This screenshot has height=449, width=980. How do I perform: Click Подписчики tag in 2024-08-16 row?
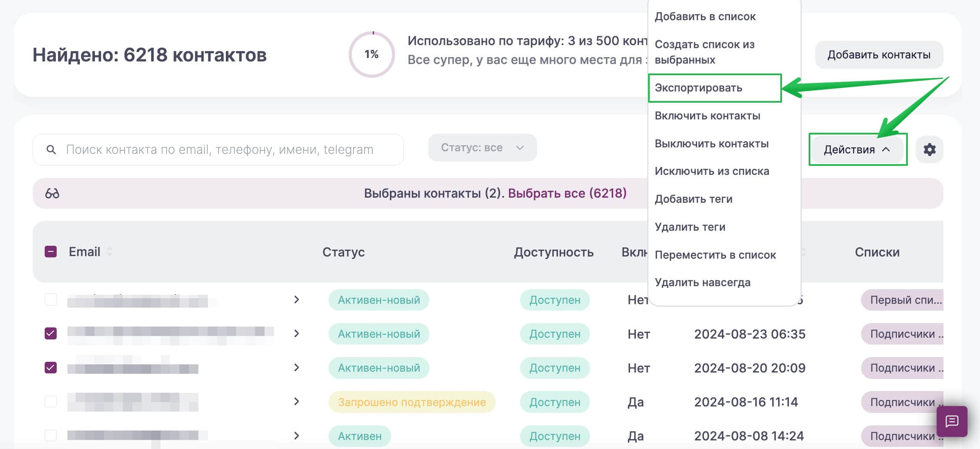click(902, 402)
